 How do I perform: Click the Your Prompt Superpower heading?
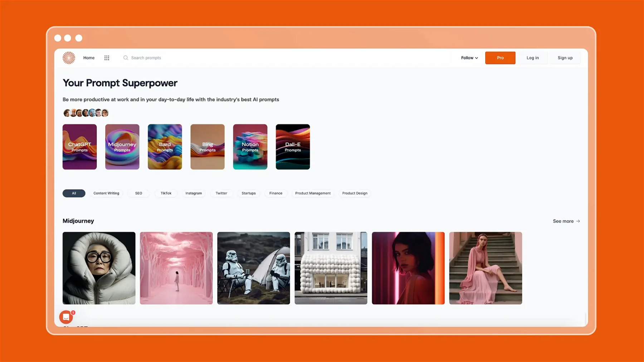point(120,83)
